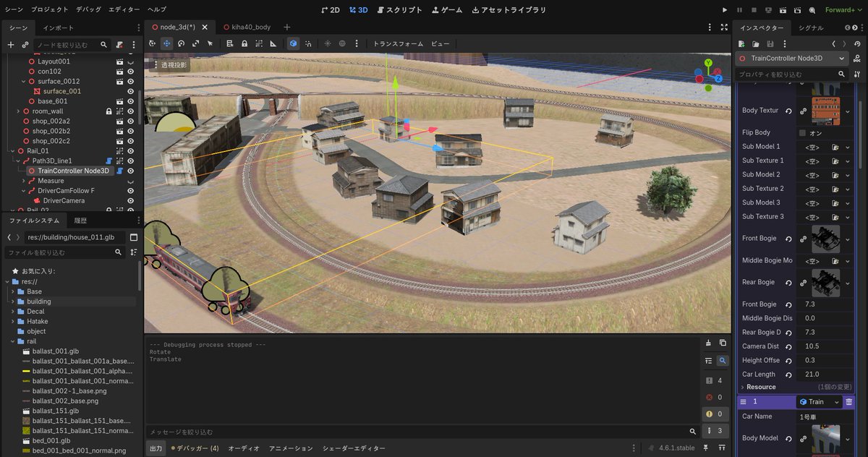Expand the room_wall tree node

(x=18, y=111)
